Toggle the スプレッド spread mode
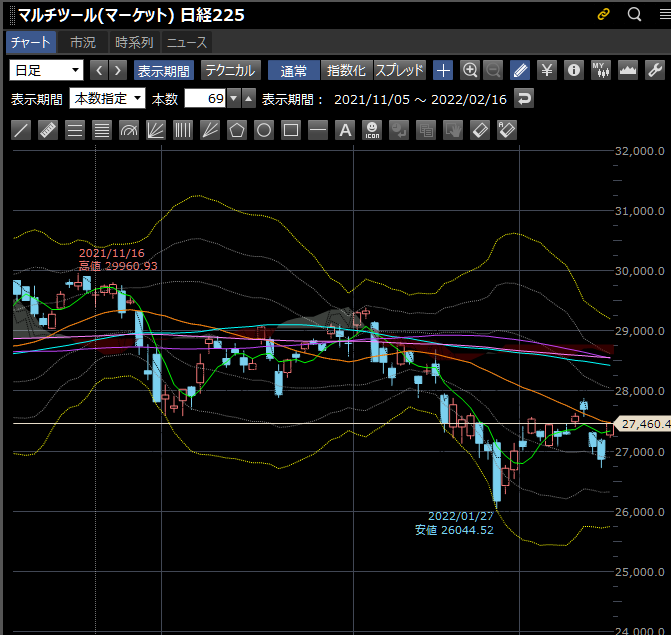Viewport: 671px width, 635px height. tap(400, 70)
